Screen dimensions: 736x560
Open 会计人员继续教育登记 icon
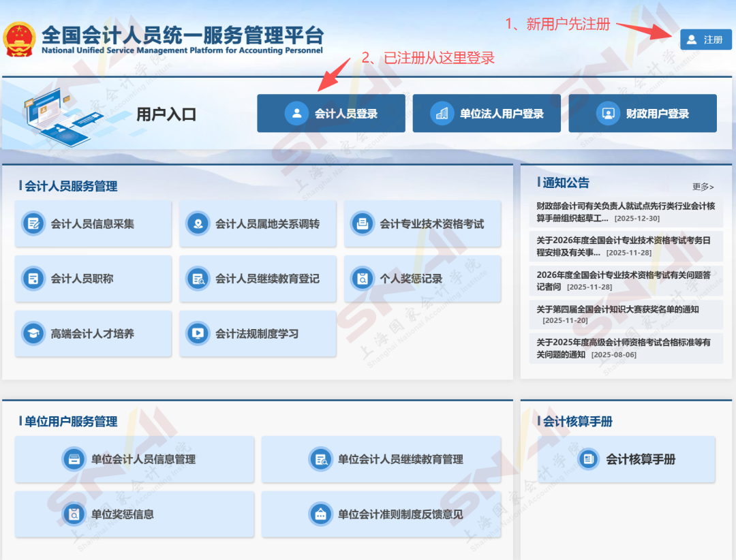pos(200,279)
